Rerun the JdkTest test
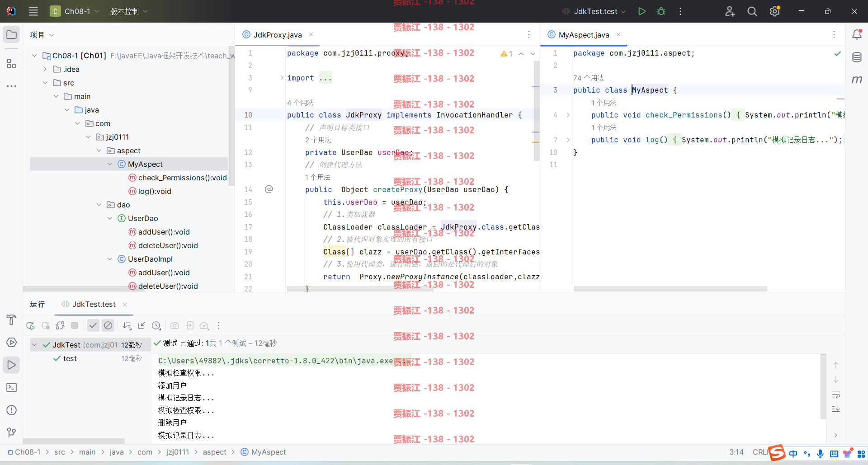868x465 pixels. pos(30,325)
